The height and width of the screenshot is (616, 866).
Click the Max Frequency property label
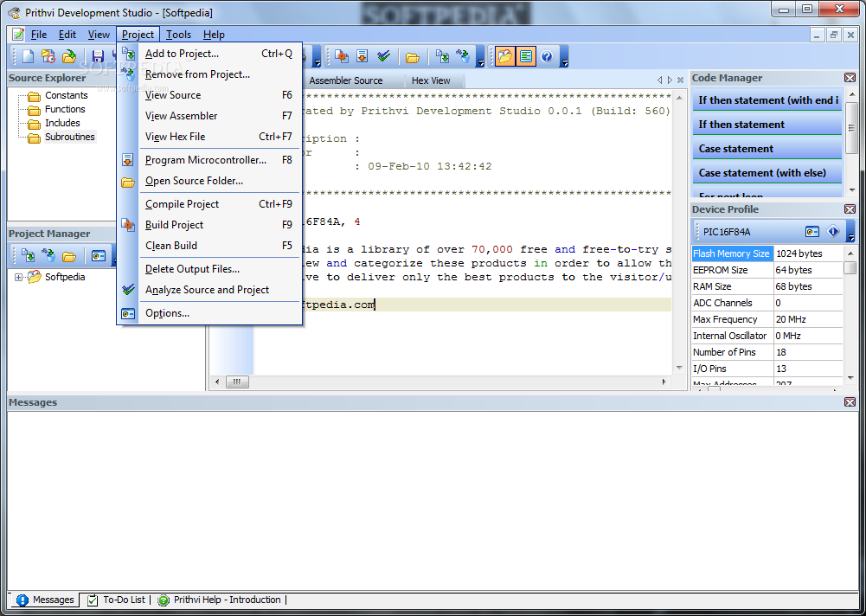pos(725,319)
